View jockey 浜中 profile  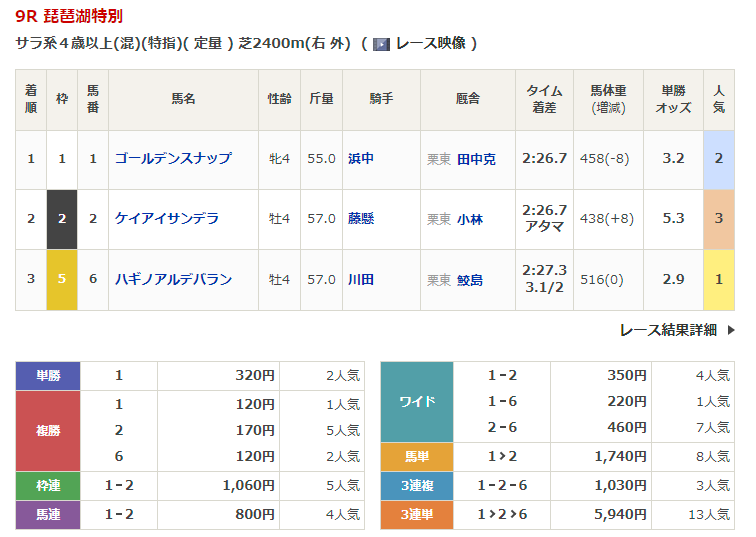click(361, 159)
